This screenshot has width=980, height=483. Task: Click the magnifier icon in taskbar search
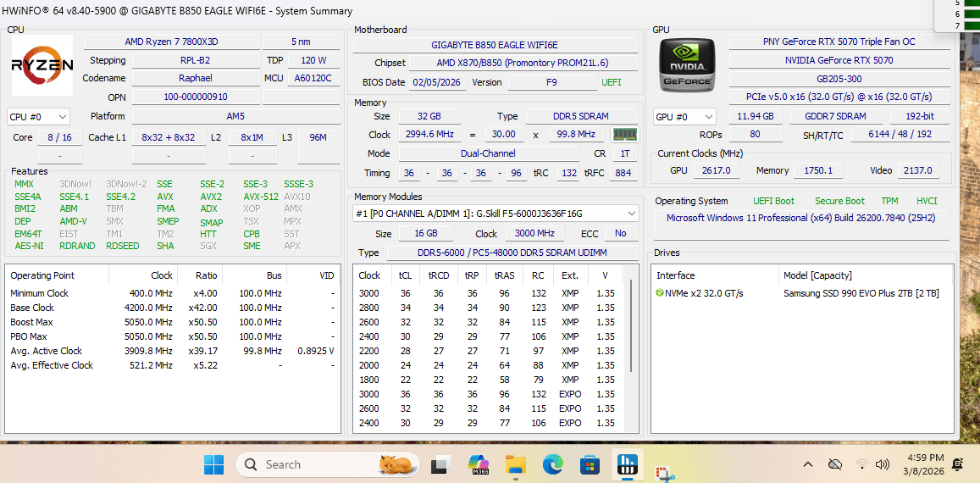[x=251, y=464]
